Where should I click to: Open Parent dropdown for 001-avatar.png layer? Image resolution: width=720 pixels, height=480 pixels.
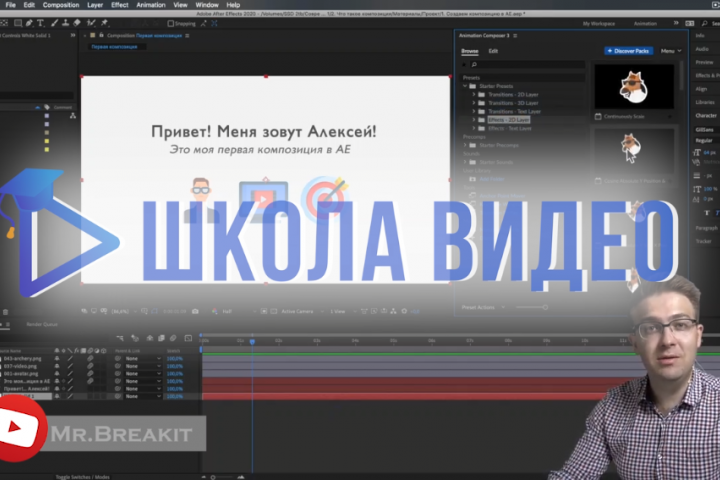143,373
